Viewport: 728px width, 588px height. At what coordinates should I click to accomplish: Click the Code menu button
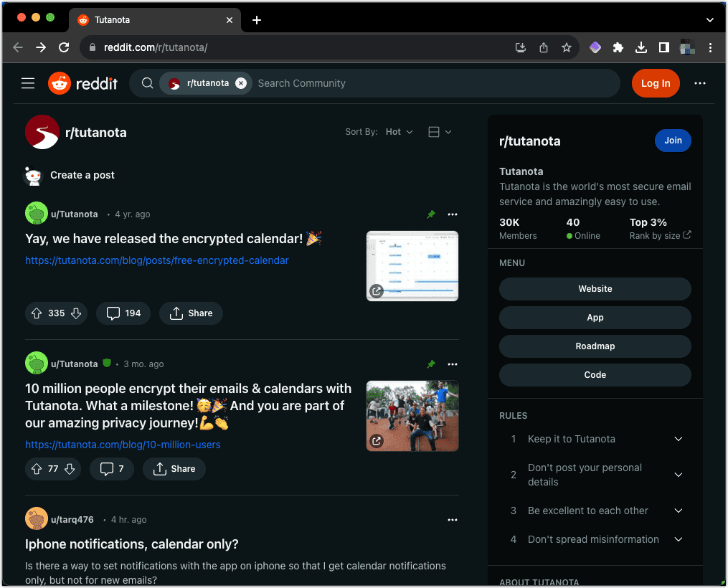pos(595,375)
